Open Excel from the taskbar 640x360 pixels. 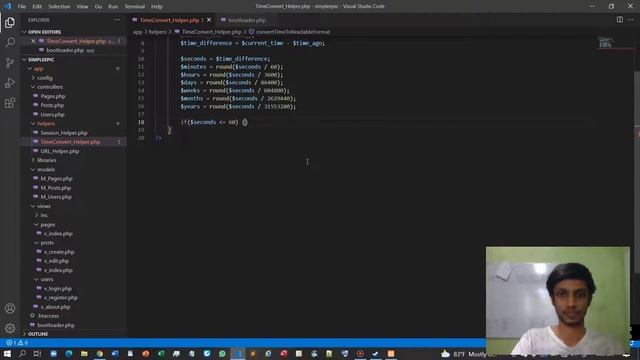(161, 353)
